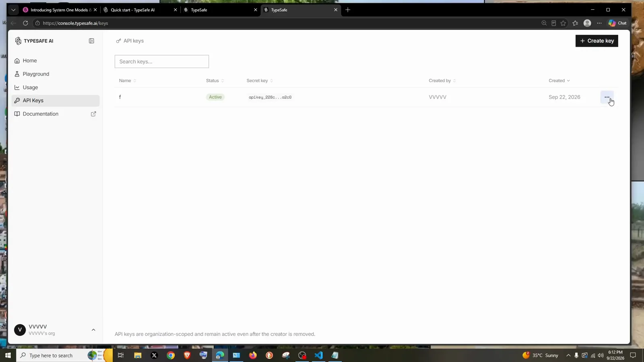Viewport: 644px width, 362px height.
Task: Add this page to favorites
Action: (x=563, y=23)
